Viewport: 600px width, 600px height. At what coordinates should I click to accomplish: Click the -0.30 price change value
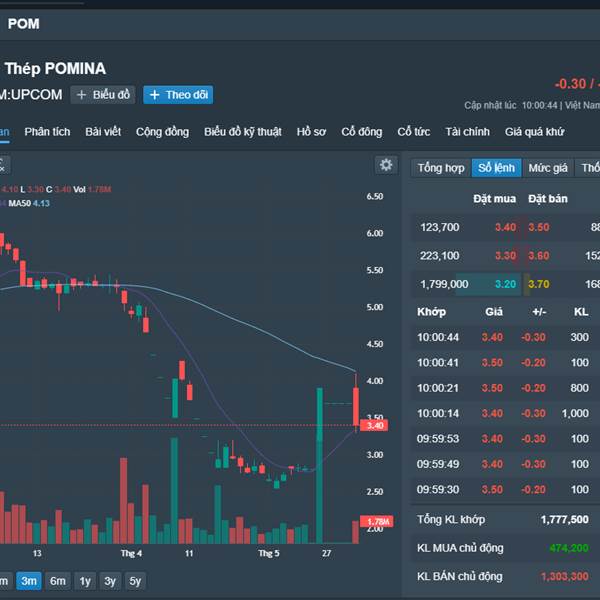[x=570, y=84]
